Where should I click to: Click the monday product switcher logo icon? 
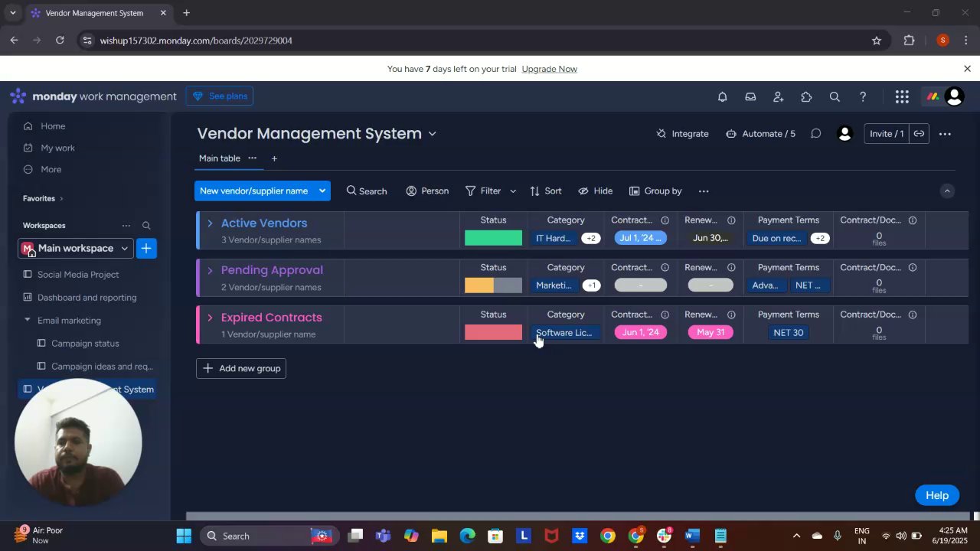point(933,96)
